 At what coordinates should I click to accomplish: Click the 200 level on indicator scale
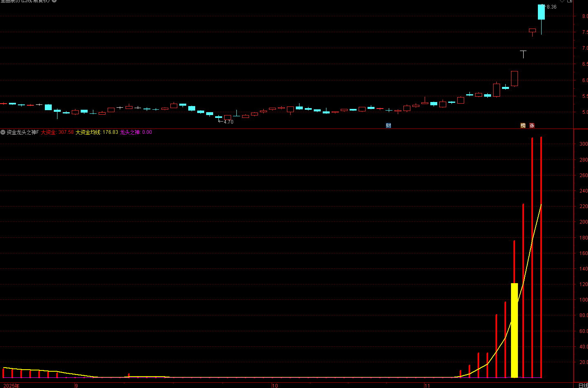point(584,222)
